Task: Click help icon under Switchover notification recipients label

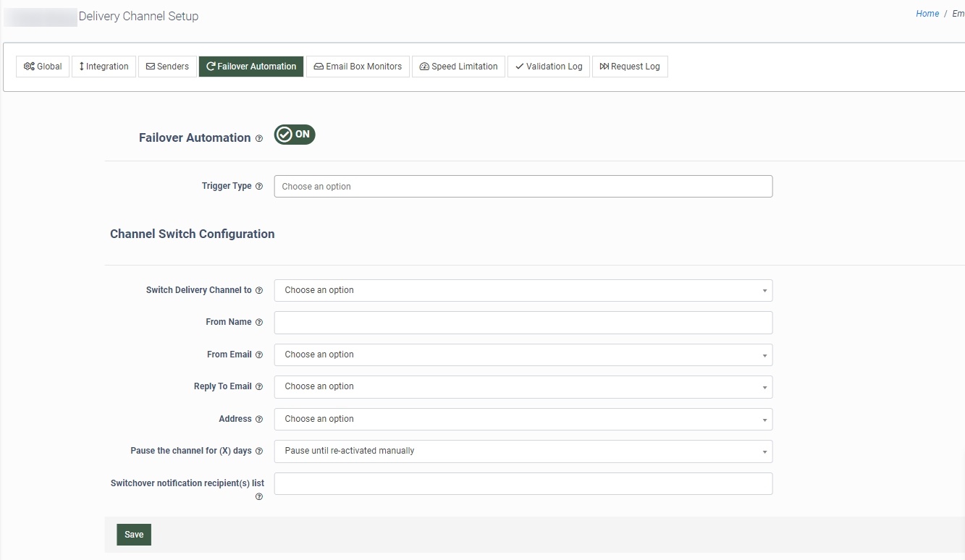Action: click(259, 497)
